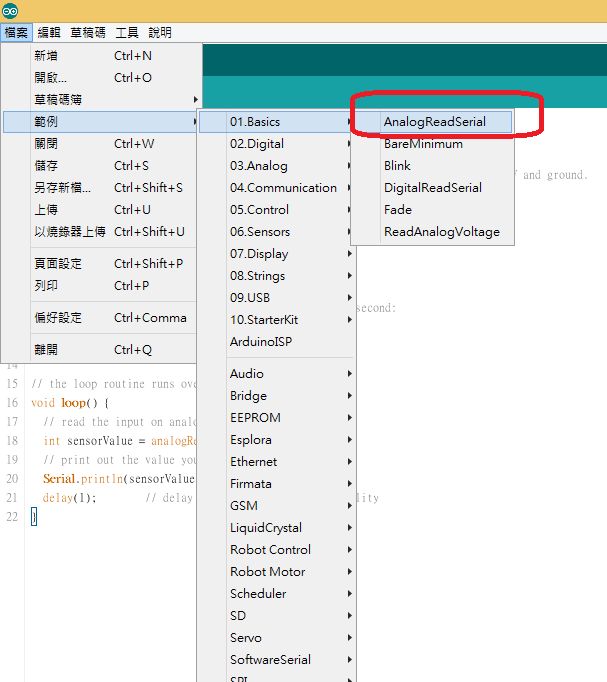The height and width of the screenshot is (682, 607).
Task: Click the 'delay(1);' code line
Action: point(69,498)
